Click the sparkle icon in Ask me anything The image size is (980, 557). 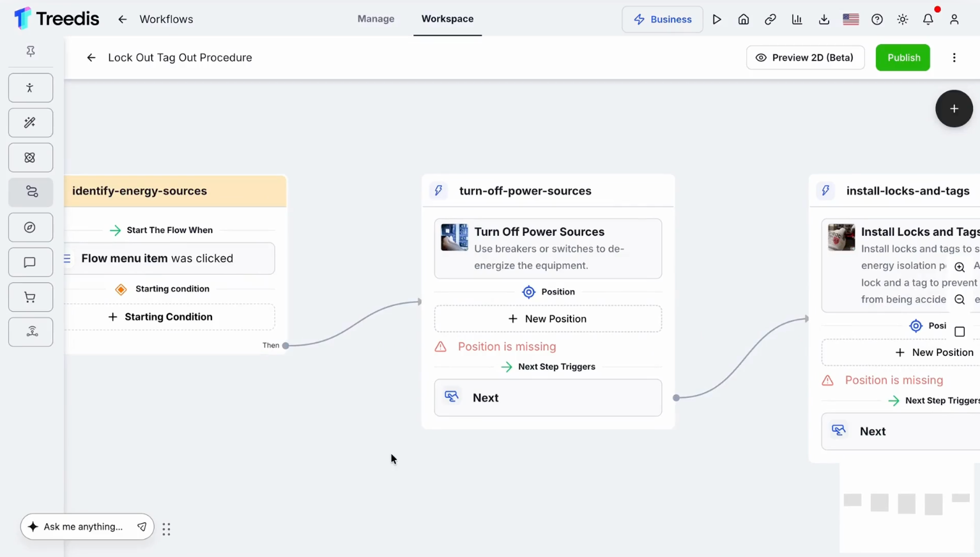(33, 527)
